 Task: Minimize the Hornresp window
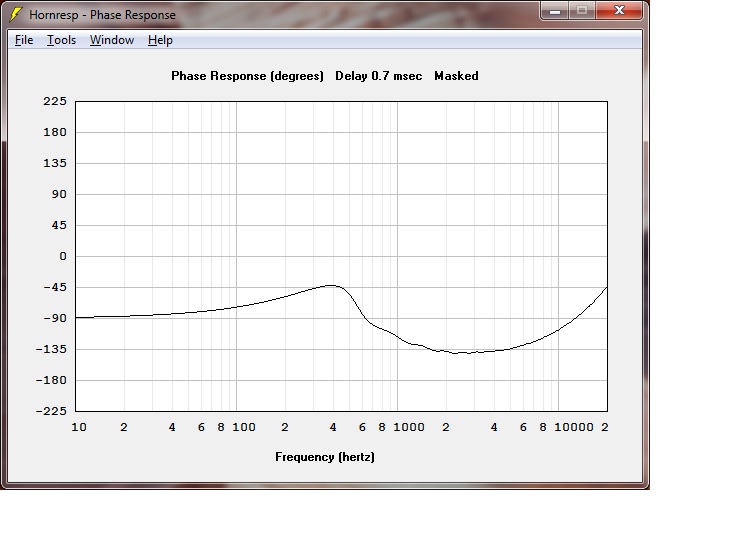point(555,11)
